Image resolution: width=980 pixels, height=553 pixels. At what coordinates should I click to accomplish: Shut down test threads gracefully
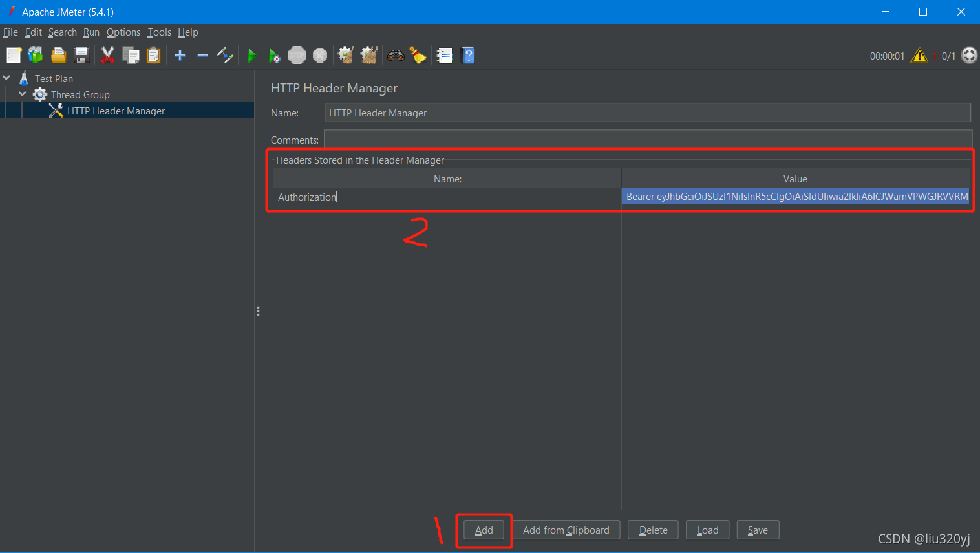tap(320, 56)
